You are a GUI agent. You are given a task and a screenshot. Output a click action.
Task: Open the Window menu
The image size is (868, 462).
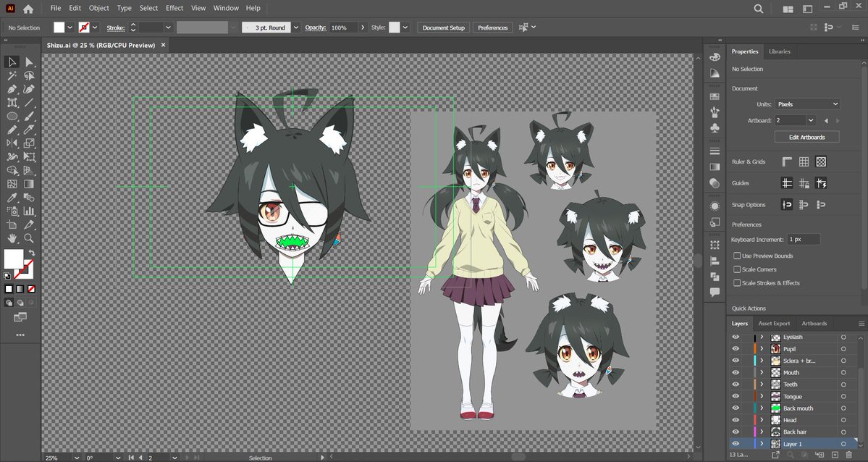(226, 8)
